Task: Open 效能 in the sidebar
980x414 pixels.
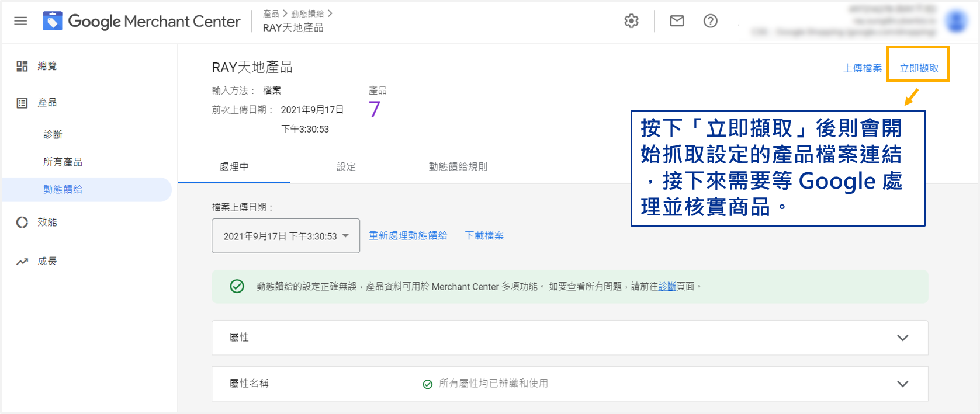Action: tap(47, 222)
